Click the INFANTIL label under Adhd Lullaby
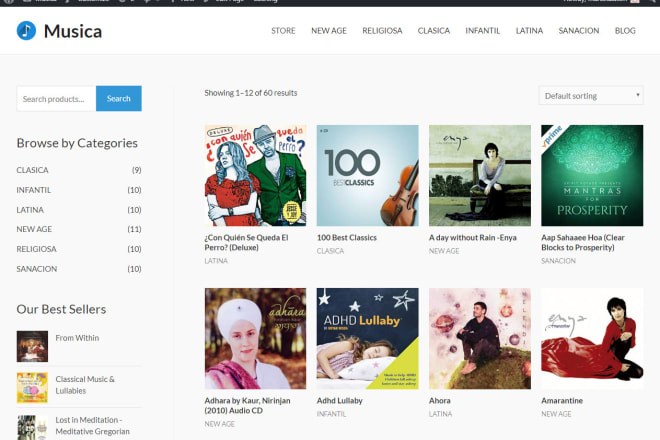The image size is (660, 440). point(332,414)
